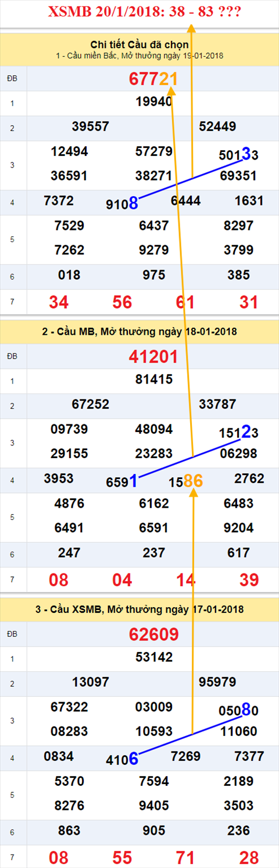The height and width of the screenshot is (868, 279).
Task: Select the special prize number 41201
Action: pos(153,356)
